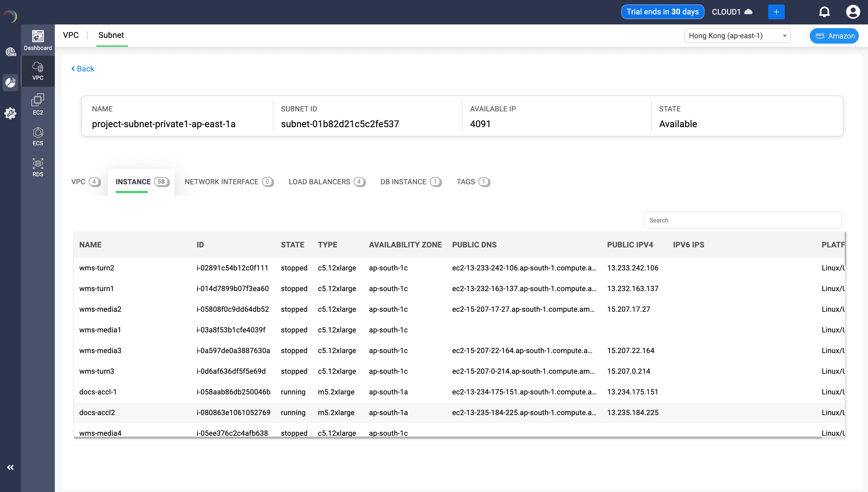Select the VPC sidebar icon
The image size is (868, 492).
[38, 71]
